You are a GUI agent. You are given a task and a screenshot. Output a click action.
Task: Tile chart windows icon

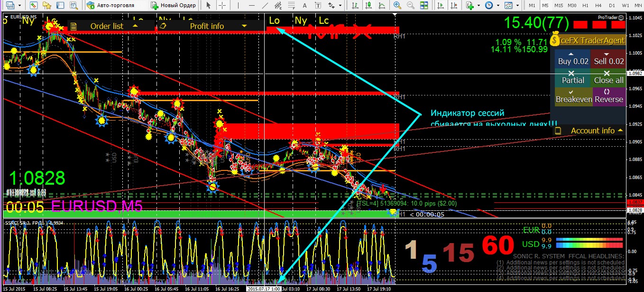coord(424,5)
